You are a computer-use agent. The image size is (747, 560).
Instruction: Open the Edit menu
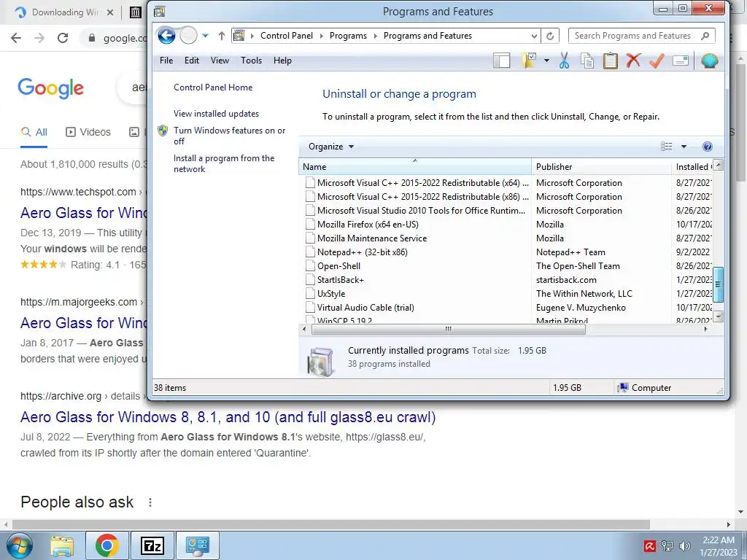pyautogui.click(x=192, y=61)
